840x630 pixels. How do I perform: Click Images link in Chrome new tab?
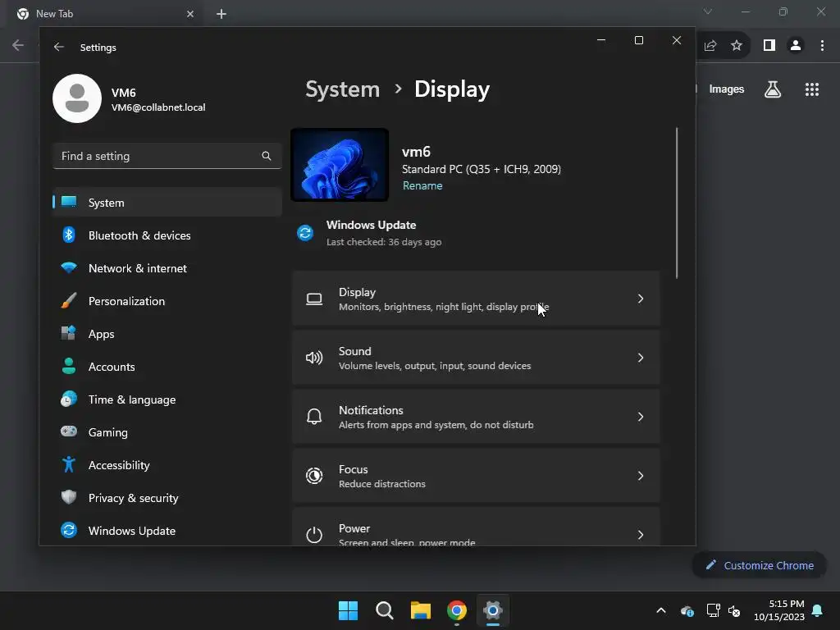point(727,89)
